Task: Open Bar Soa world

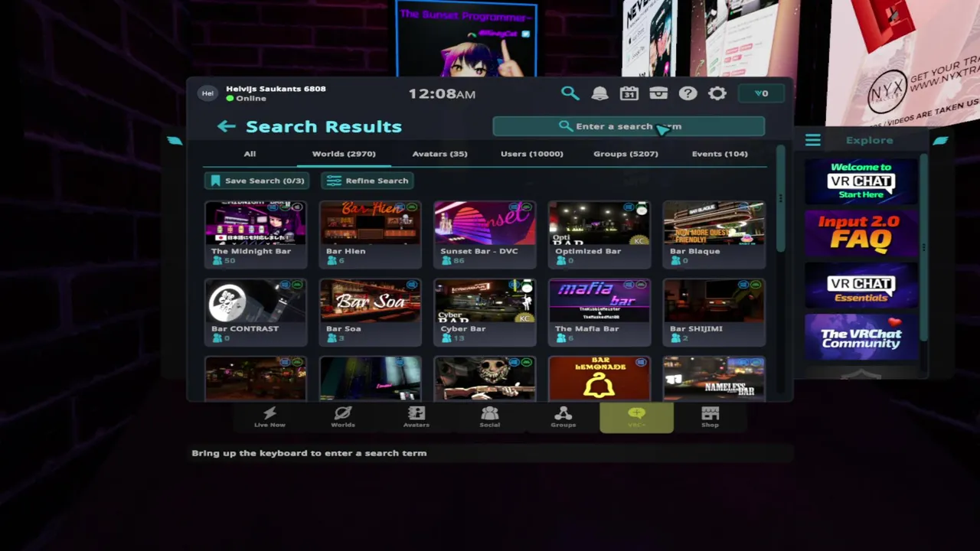Action: (x=371, y=312)
